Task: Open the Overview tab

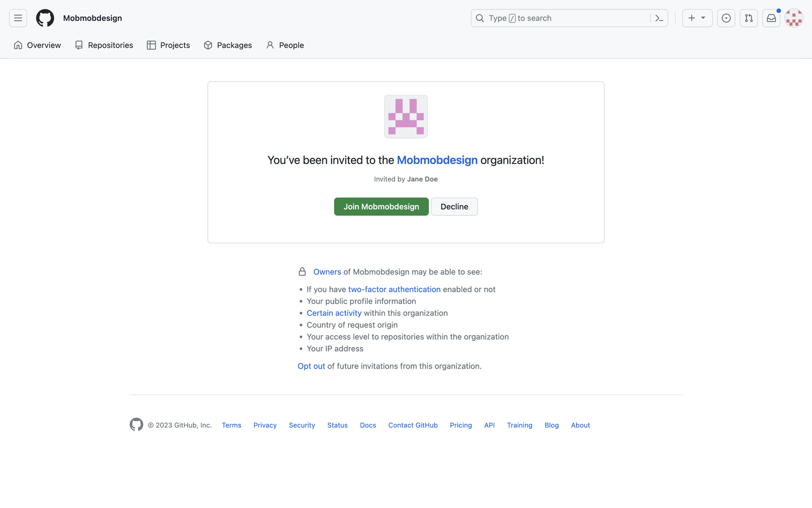Action: click(x=37, y=45)
